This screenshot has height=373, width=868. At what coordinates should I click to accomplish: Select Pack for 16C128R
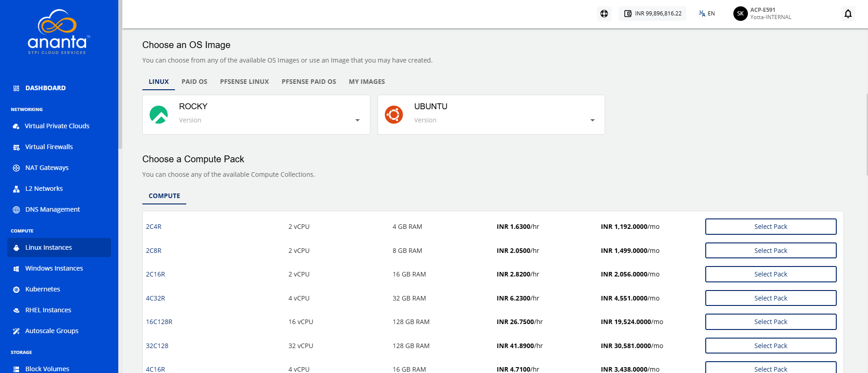click(x=771, y=322)
